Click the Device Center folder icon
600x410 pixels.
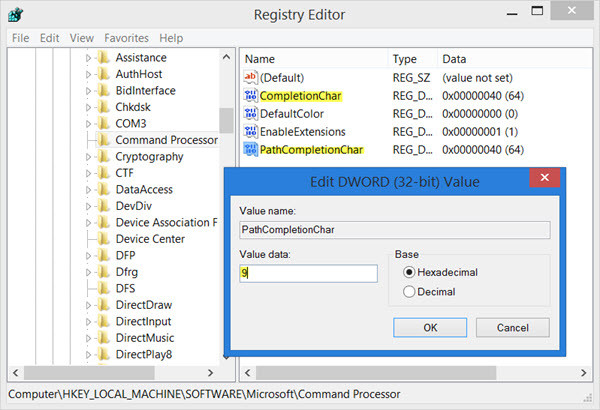(x=103, y=238)
